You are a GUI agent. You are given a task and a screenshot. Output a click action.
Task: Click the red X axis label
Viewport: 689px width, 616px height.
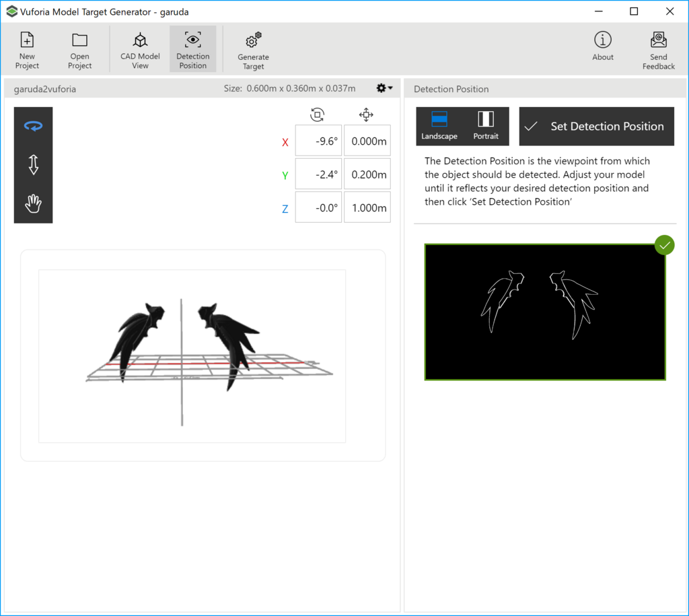[285, 142]
